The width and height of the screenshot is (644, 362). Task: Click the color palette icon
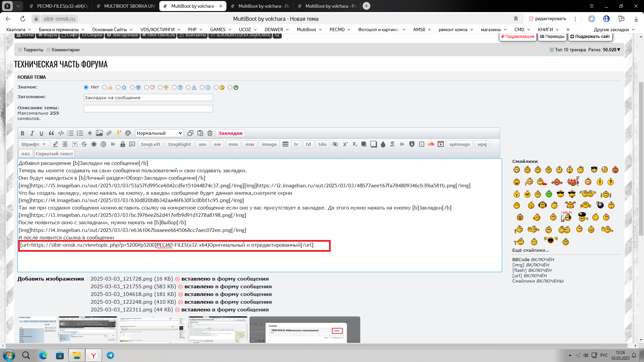[128, 133]
